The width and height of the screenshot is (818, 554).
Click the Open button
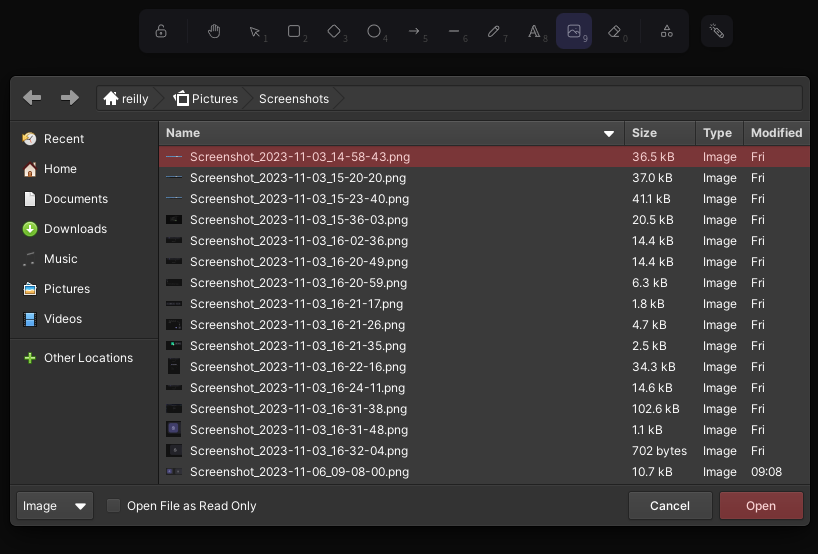pyautogui.click(x=761, y=505)
